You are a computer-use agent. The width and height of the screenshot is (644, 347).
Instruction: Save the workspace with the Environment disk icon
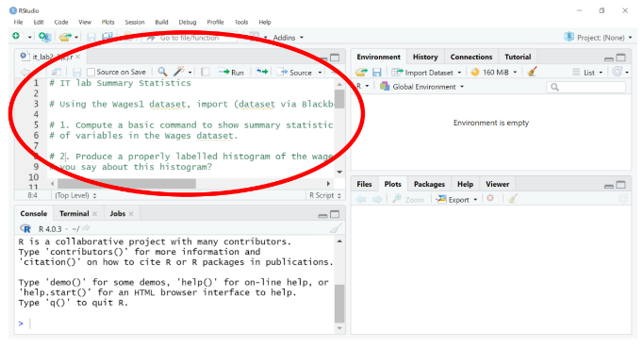point(376,73)
